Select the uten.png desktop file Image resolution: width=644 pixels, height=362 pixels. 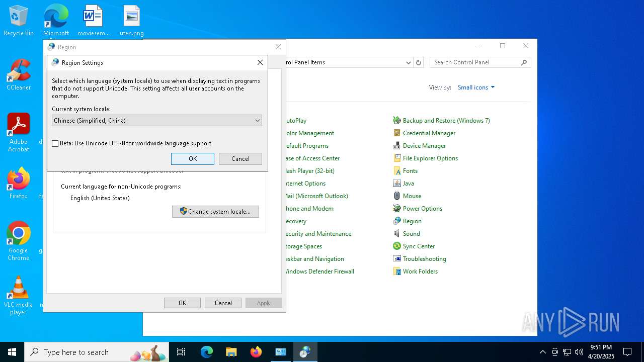(x=132, y=21)
